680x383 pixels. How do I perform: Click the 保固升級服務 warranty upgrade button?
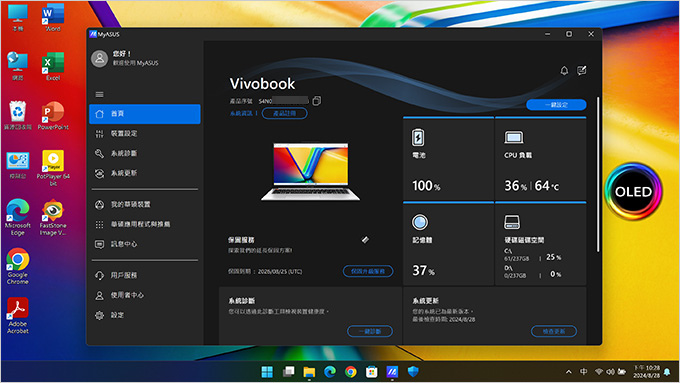[368, 271]
